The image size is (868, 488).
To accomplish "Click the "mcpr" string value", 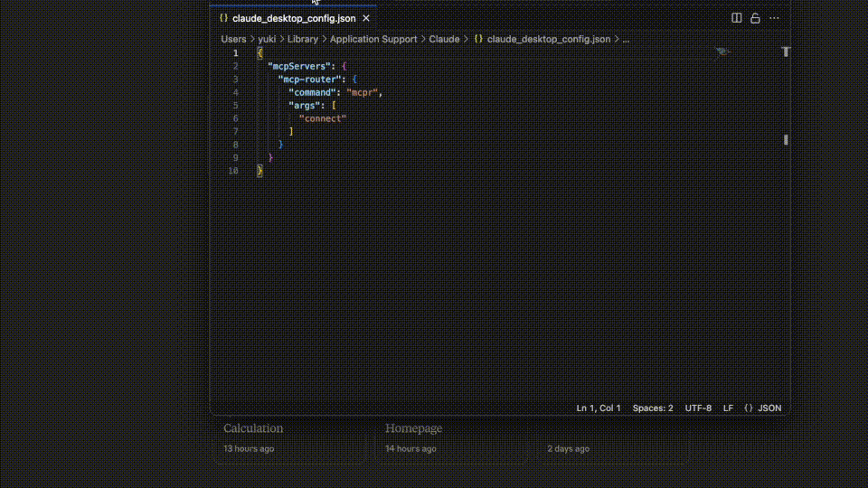I will (x=362, y=92).
